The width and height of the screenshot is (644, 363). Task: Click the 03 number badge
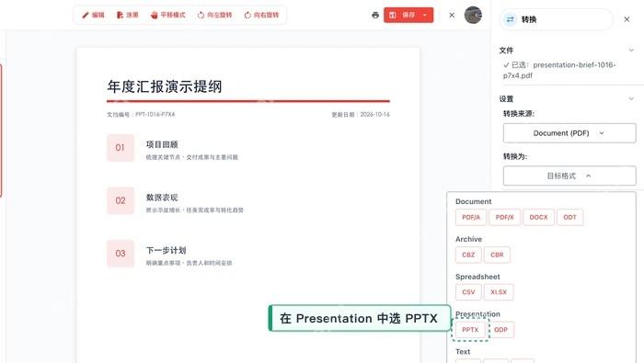click(x=120, y=254)
